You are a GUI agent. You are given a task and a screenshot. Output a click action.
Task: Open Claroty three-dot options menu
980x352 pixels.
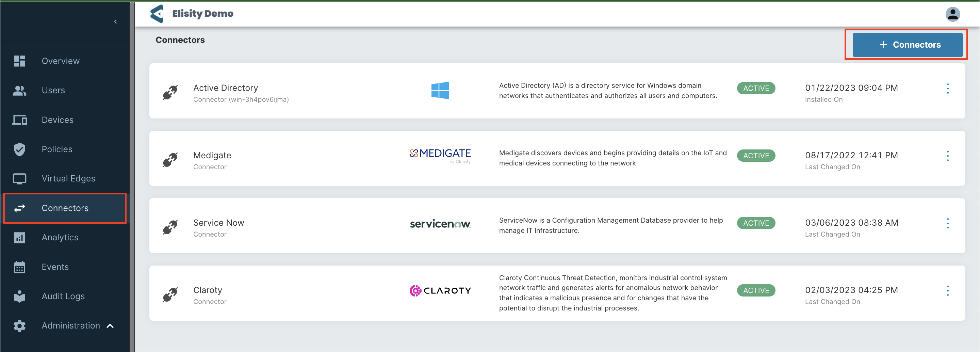coord(948,291)
